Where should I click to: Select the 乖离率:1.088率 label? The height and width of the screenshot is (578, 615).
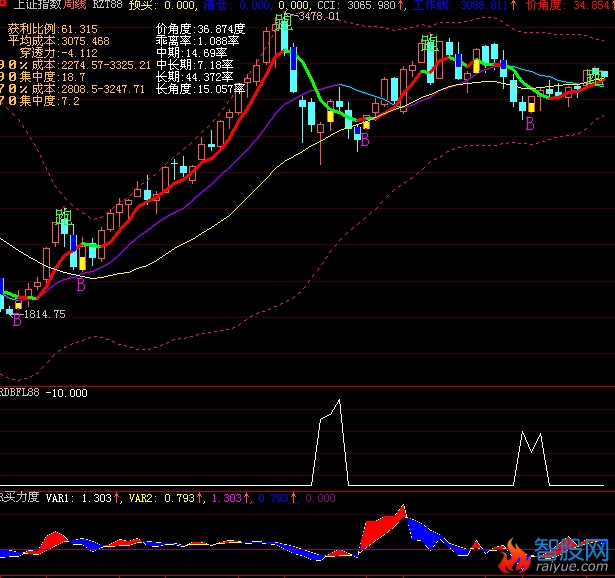pyautogui.click(x=197, y=41)
